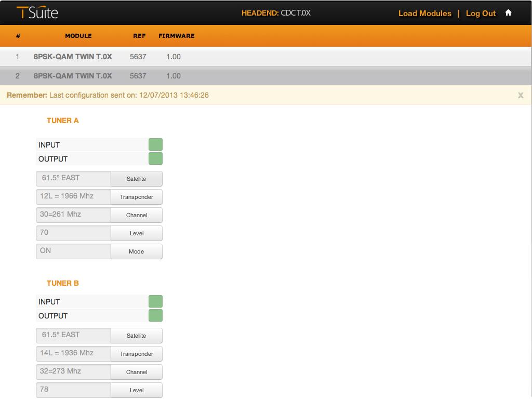Click the Log Out link
The image size is (532, 399).
(x=481, y=13)
